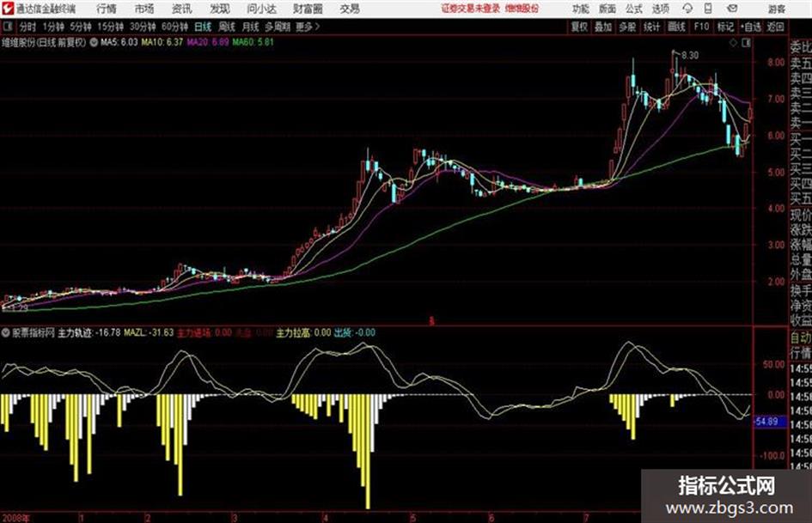Toggle the side info panel icon
This screenshot has width=812, height=523.
click(x=746, y=44)
